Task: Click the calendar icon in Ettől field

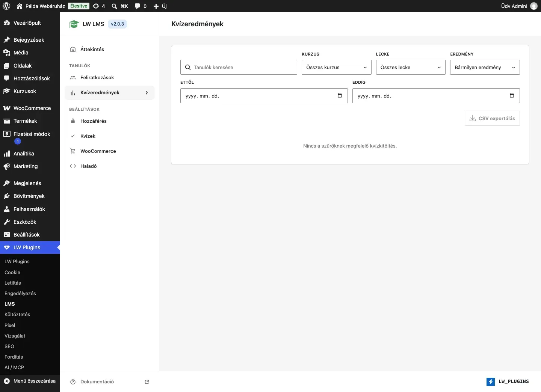Action: coord(340,96)
